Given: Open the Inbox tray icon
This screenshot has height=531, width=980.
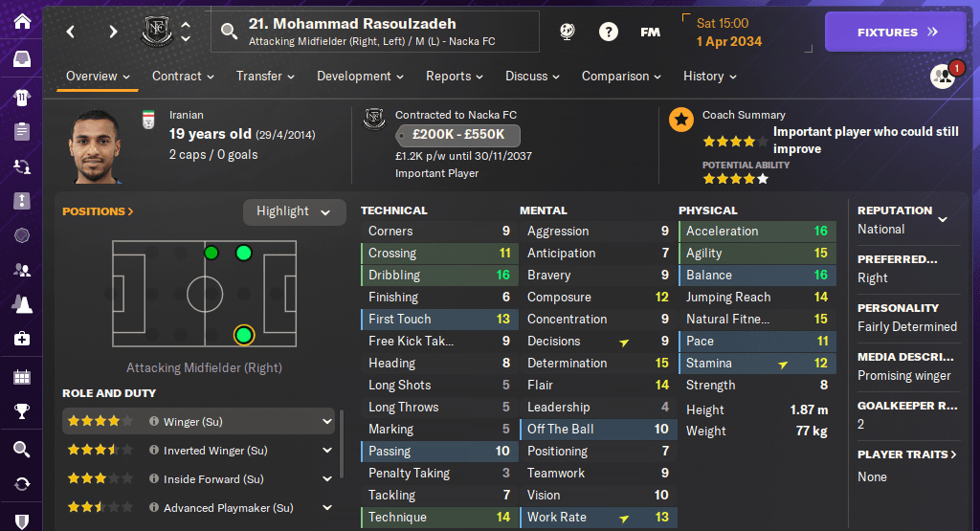Looking at the screenshot, I should click(21, 59).
